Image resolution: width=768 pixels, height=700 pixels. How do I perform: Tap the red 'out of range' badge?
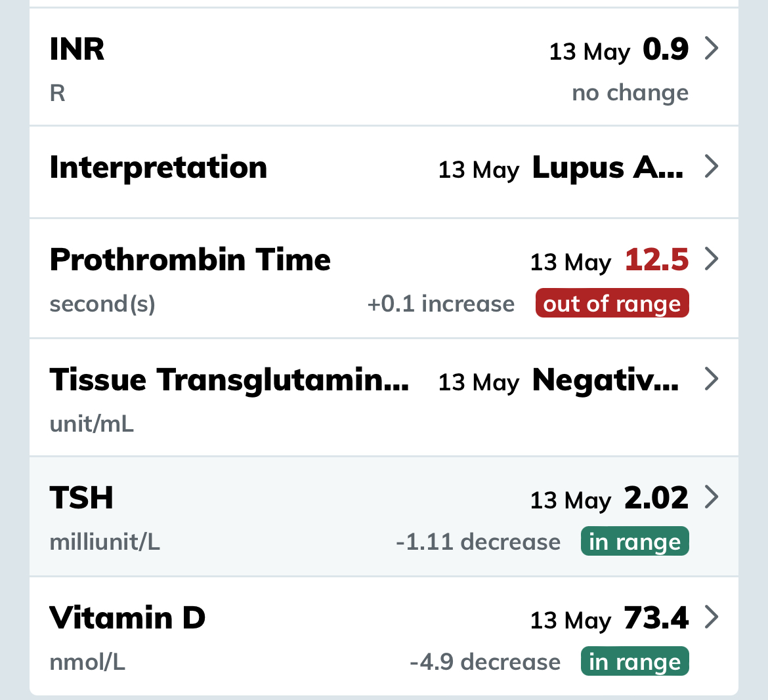[x=612, y=304]
